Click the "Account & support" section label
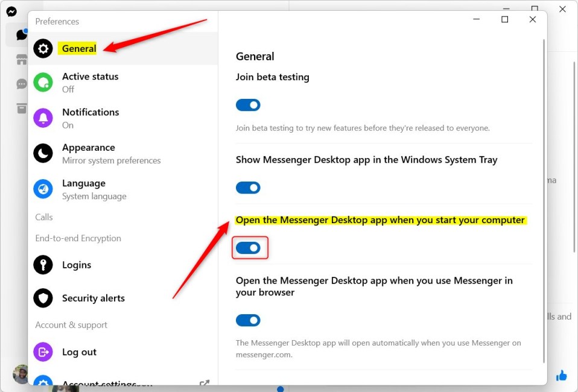578x392 pixels. 71,325
